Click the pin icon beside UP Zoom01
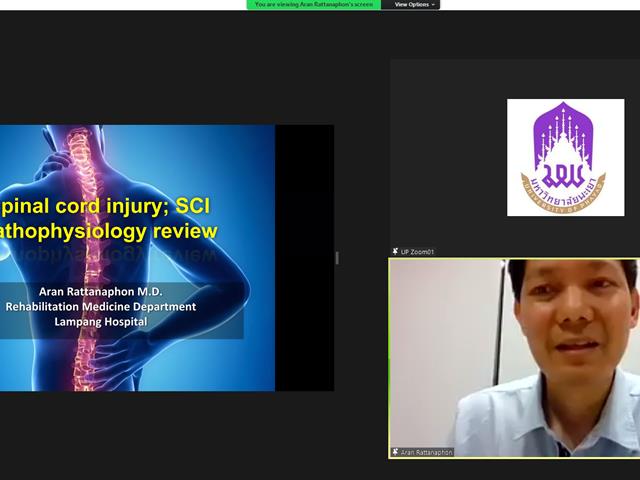The width and height of the screenshot is (640, 480). pos(395,251)
